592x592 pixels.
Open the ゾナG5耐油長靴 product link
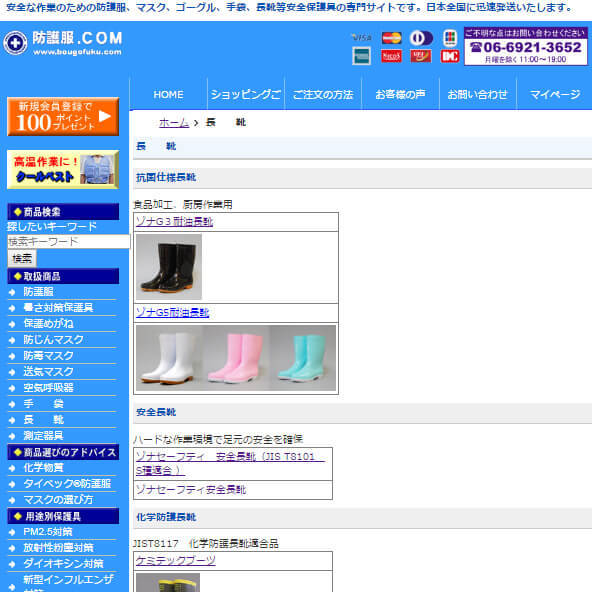pyautogui.click(x=173, y=313)
